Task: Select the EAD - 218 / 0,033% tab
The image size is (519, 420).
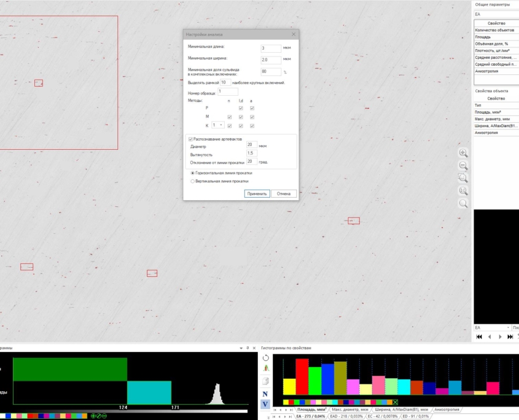Action: (346, 416)
